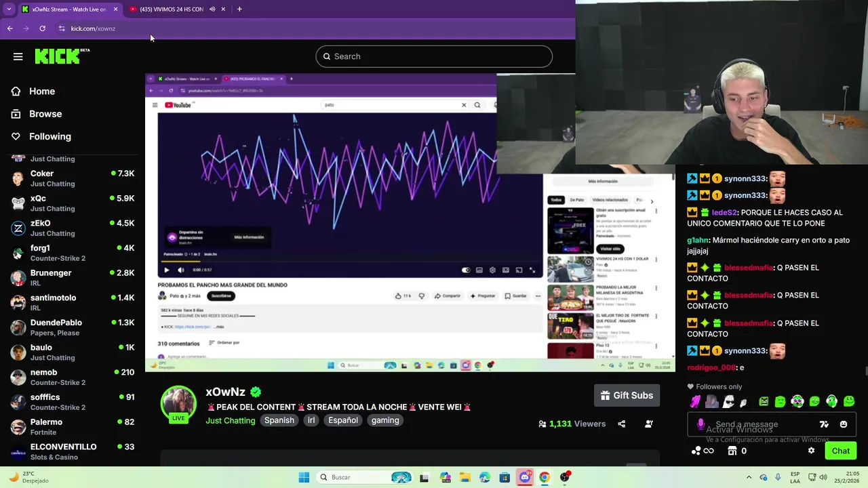Viewport: 868px width, 488px height.
Task: Select the sunglasses ghost emote in quick emotes
Action: click(x=728, y=401)
